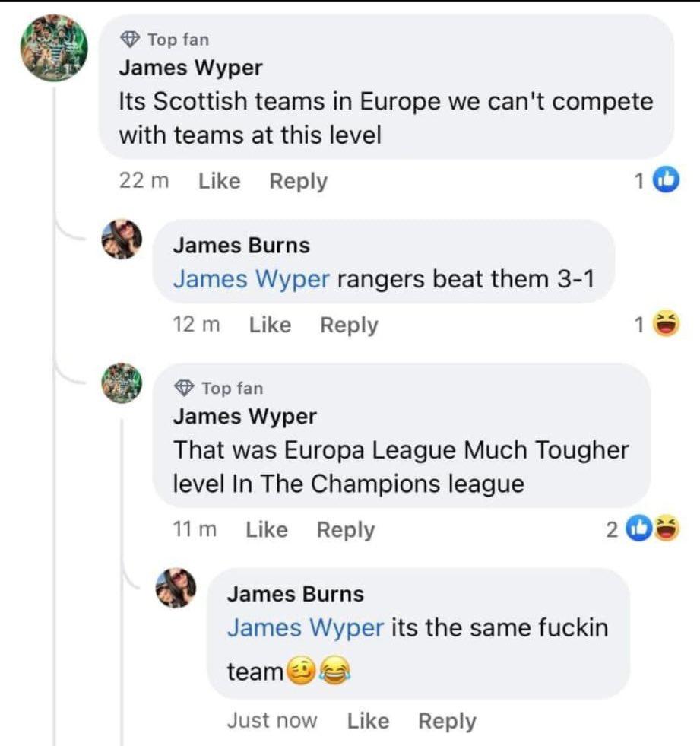This screenshot has height=746, width=700.
Task: Reply to the 'Scottish teams in Europe' comment
Action: point(298,181)
